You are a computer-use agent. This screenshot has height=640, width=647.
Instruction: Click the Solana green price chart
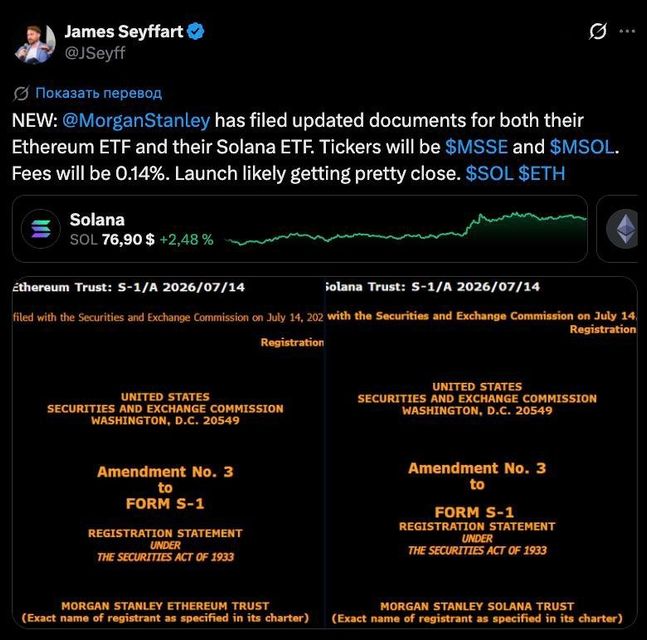point(406,228)
